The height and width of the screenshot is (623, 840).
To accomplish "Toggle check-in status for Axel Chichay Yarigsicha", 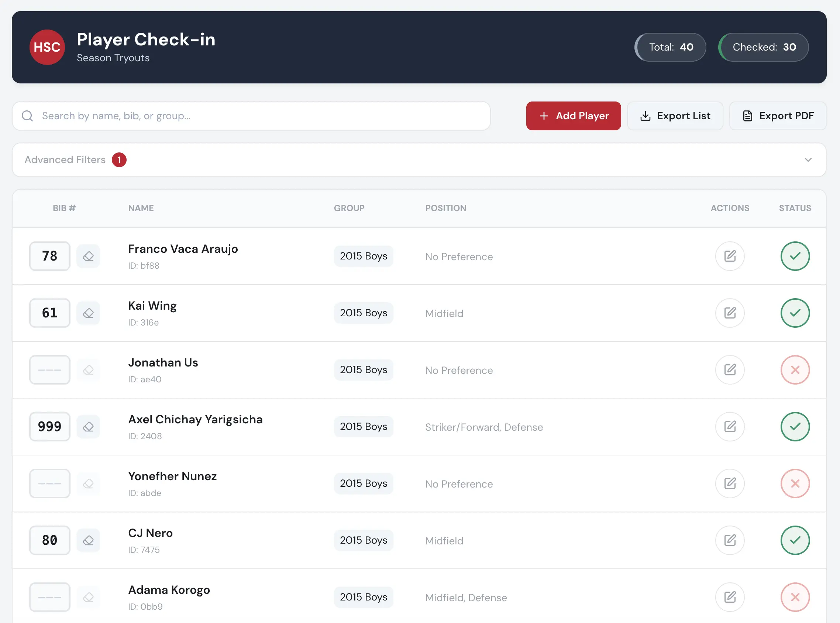I will tap(795, 427).
